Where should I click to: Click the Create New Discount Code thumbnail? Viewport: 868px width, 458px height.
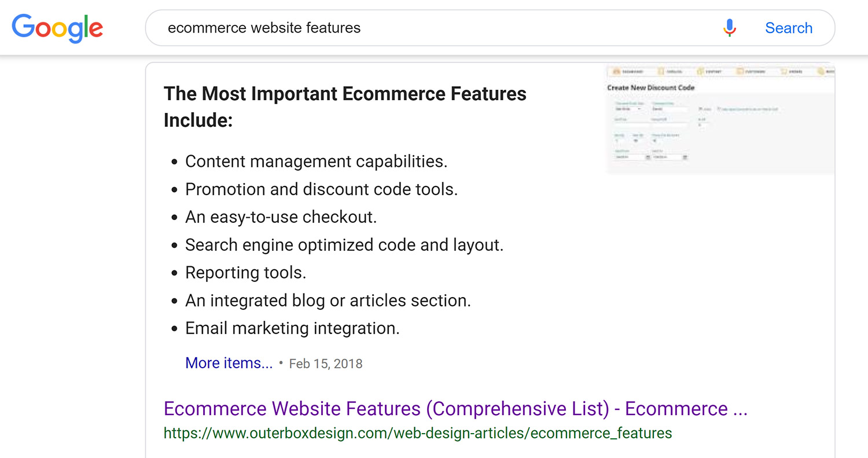720,119
